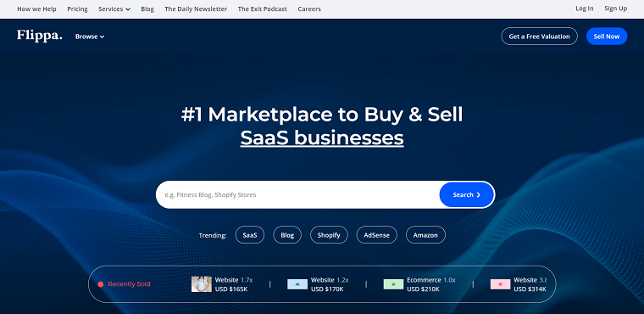Open the Careers page
Image resolution: width=644 pixels, height=314 pixels.
click(x=309, y=8)
